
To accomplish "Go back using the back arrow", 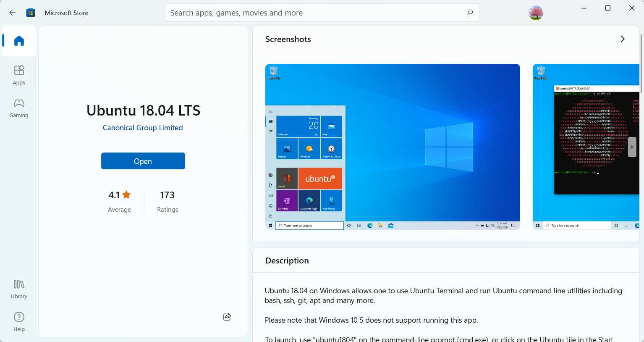I will [x=12, y=13].
